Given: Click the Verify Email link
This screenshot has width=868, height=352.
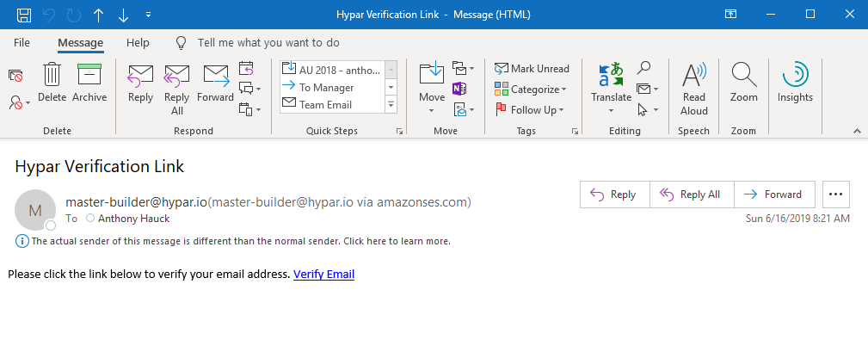Looking at the screenshot, I should point(323,274).
